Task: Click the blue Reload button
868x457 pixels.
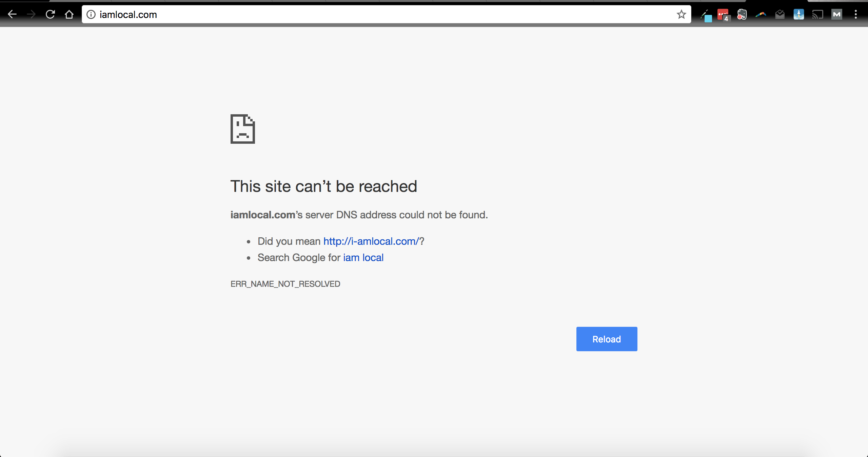Action: coord(607,339)
